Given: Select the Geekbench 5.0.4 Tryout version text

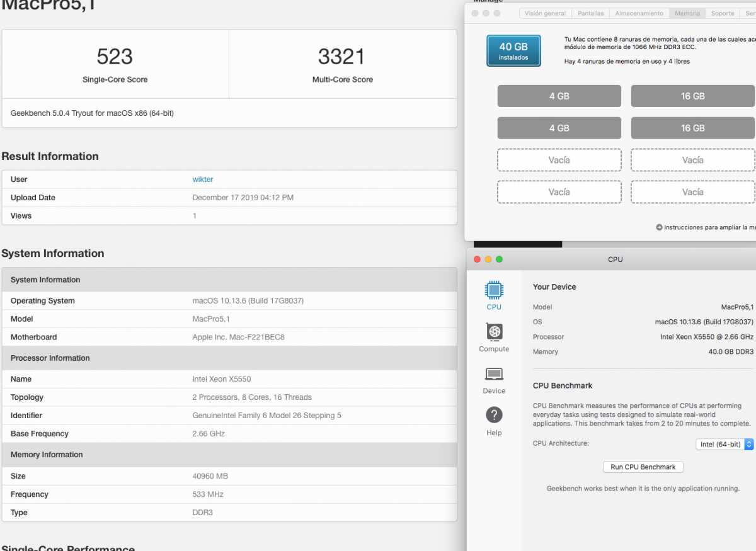Looking at the screenshot, I should [92, 113].
